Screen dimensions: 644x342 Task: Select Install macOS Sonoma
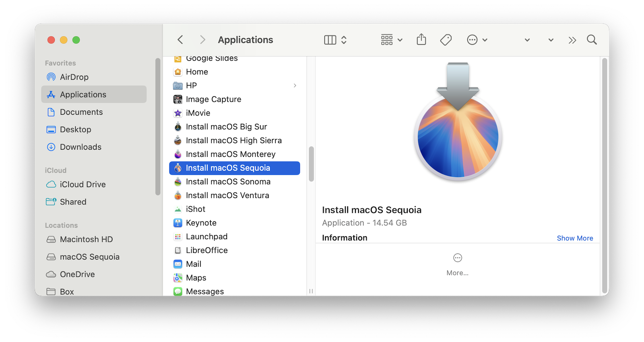[x=235, y=181]
